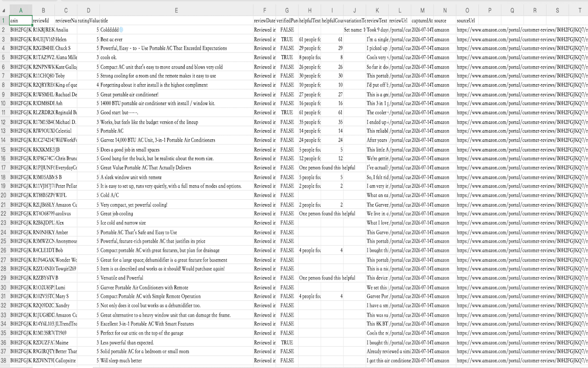Select row 1 header

(4, 21)
